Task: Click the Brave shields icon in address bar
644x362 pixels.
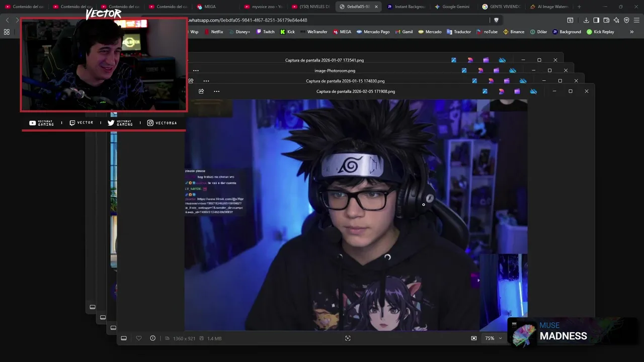Action: click(496, 20)
